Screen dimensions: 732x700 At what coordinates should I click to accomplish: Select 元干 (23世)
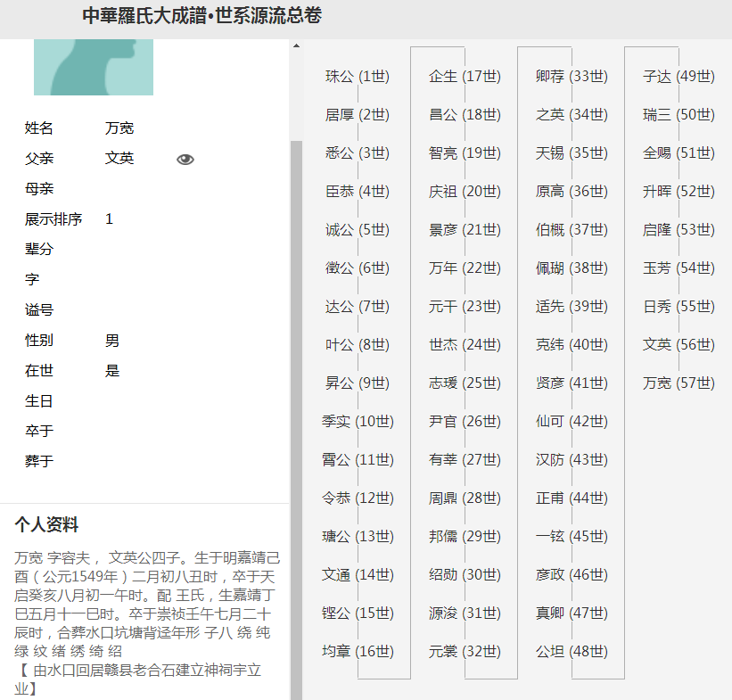click(x=465, y=307)
